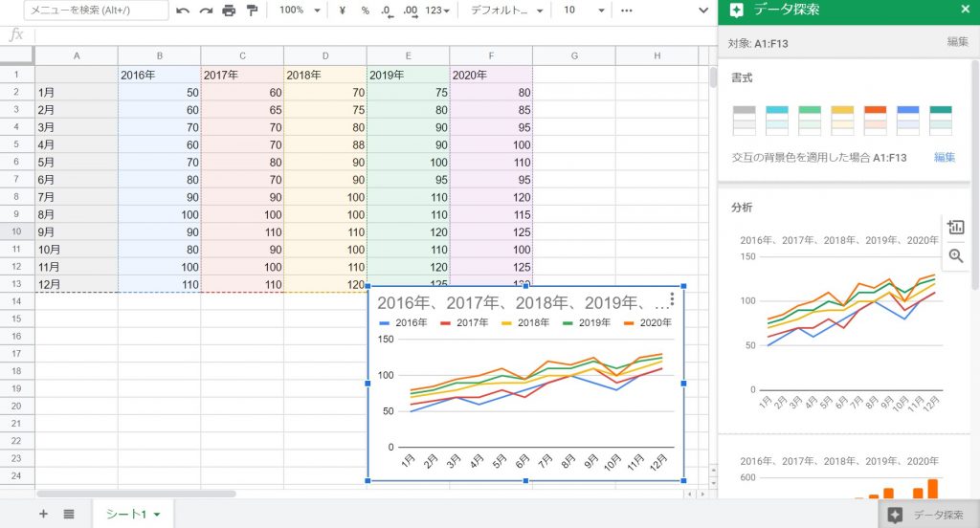Viewport: 980px width, 528px height.
Task: Apply the teal alternating color style
Action: coord(941,121)
